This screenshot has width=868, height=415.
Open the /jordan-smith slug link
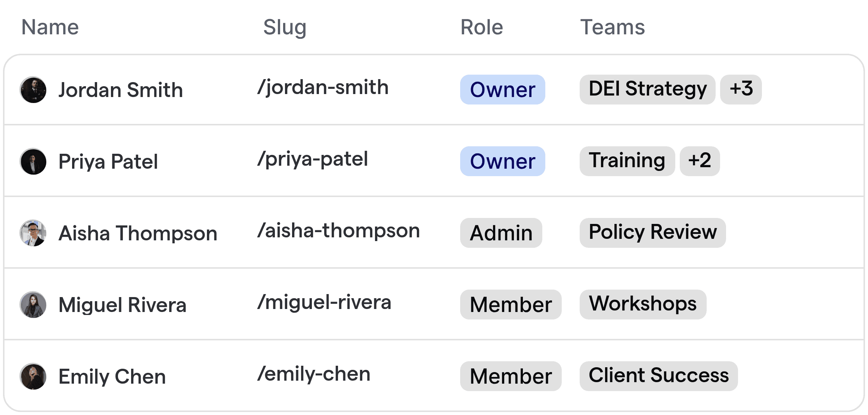pos(323,87)
